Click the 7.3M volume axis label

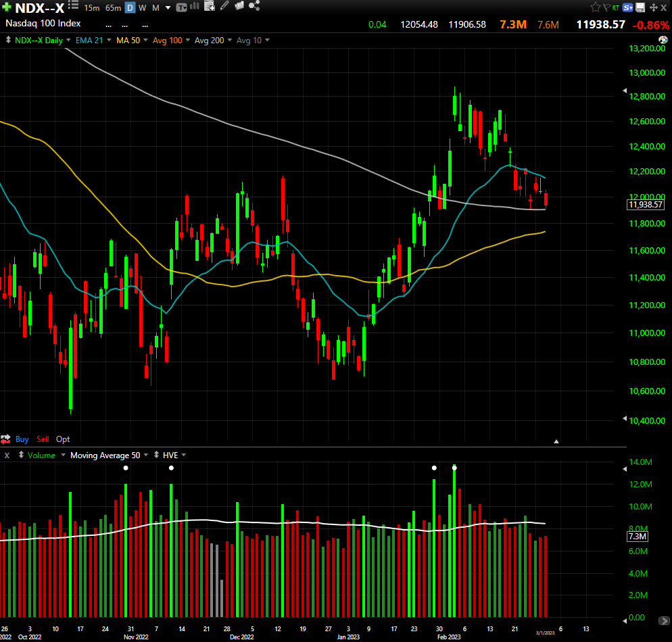click(x=638, y=537)
